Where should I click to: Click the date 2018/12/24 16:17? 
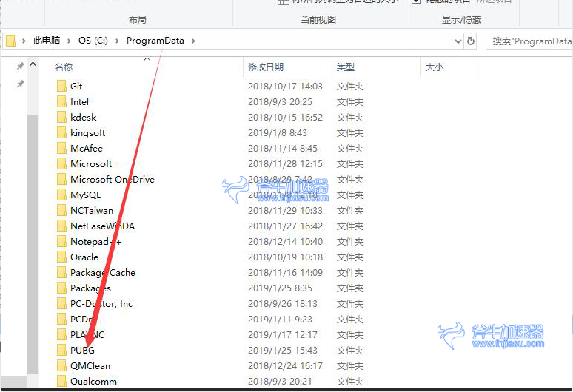pos(285,365)
